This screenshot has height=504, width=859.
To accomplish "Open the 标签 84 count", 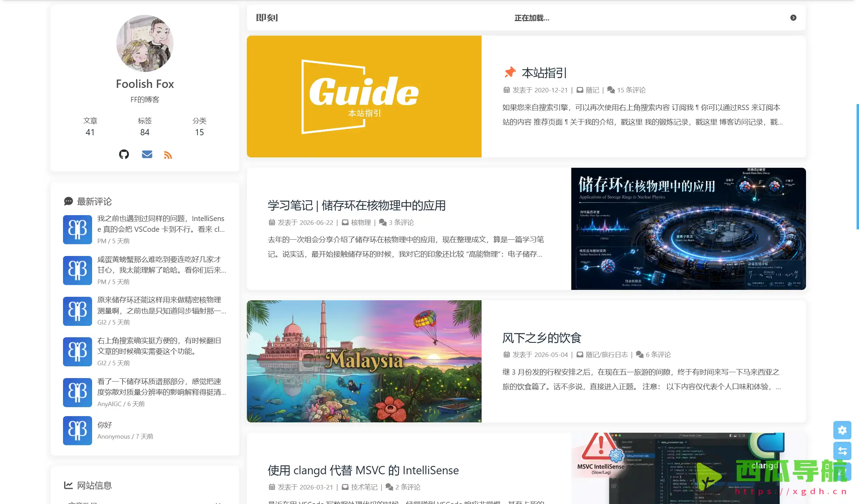I will (145, 127).
